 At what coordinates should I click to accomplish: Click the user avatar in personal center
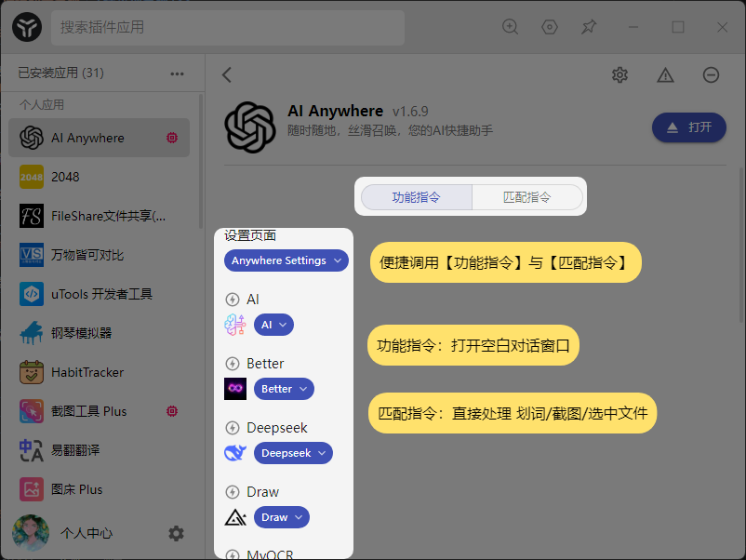tap(31, 533)
